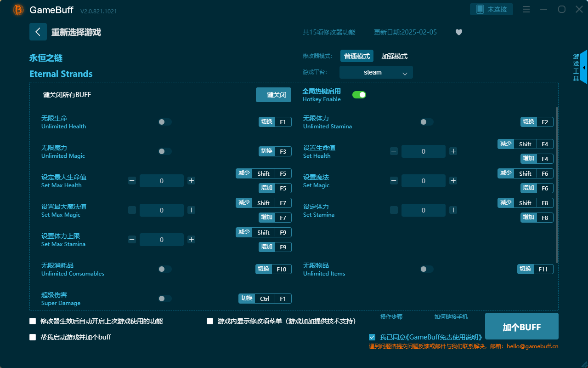
Task: Increase the Set Stamina value
Action: tap(453, 210)
